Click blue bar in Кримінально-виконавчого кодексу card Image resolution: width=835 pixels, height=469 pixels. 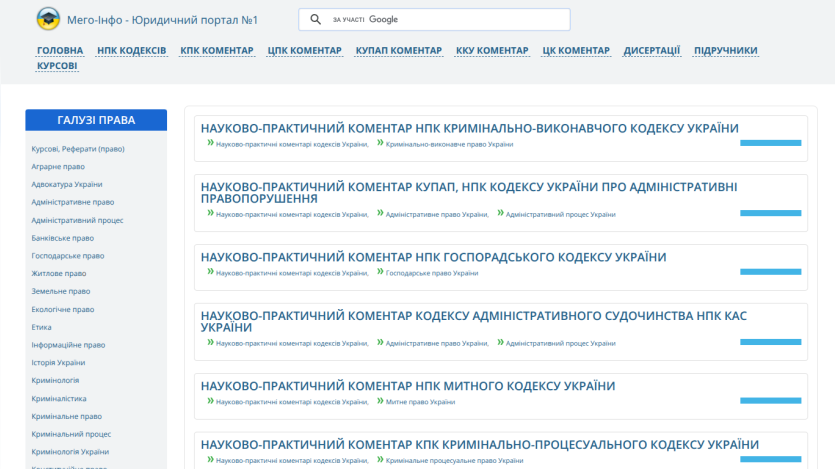point(770,143)
